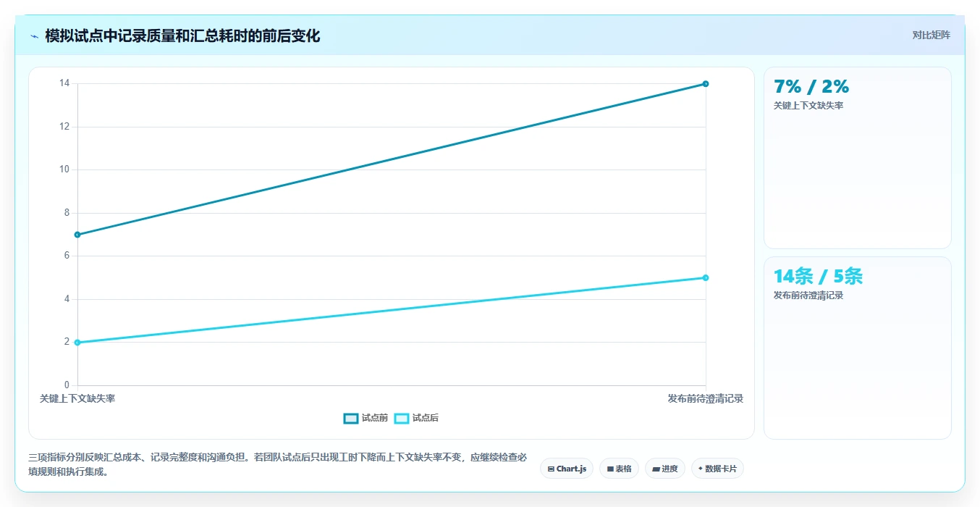
Task: Click the 7% / 2% stat value
Action: click(811, 87)
